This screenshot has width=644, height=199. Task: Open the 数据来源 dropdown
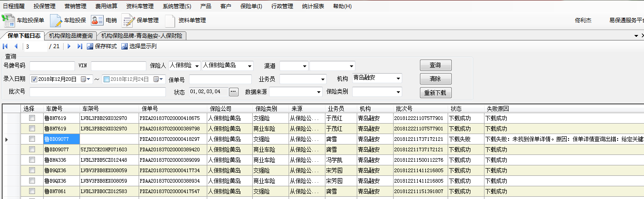pos(319,92)
